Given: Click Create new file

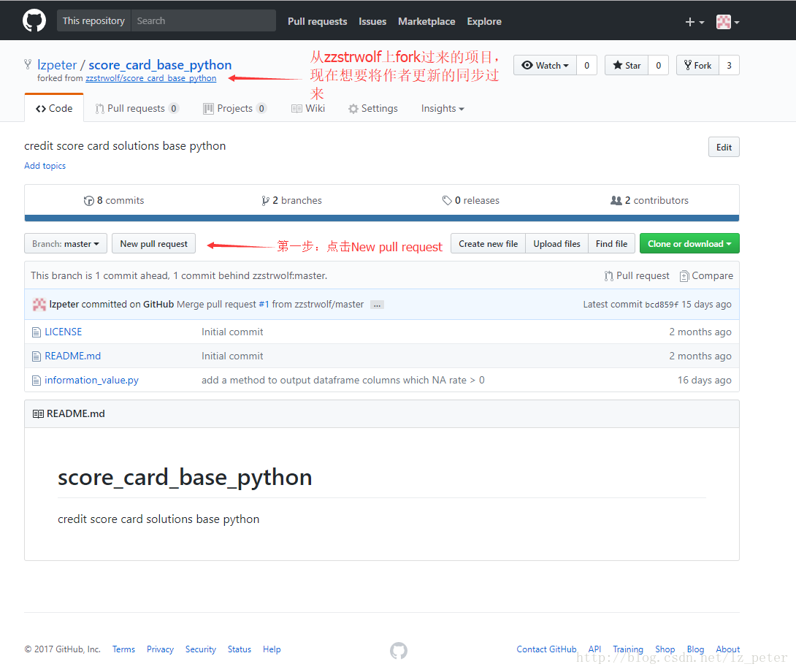Looking at the screenshot, I should [489, 243].
